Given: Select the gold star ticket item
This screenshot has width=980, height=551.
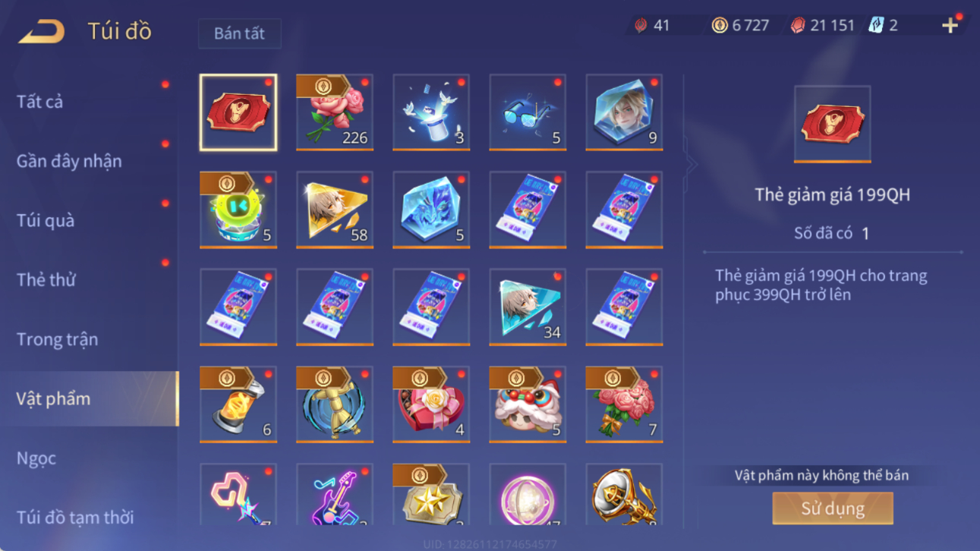Looking at the screenshot, I should click(x=431, y=495).
